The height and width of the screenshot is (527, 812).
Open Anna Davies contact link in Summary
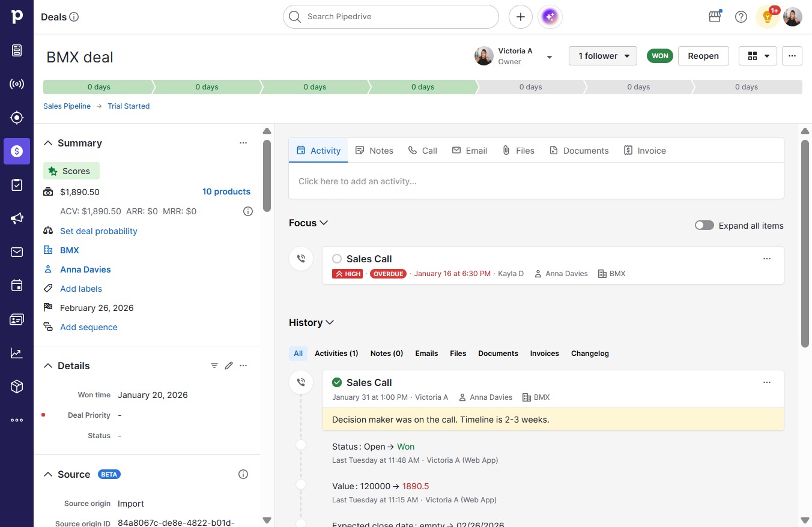[85, 270]
